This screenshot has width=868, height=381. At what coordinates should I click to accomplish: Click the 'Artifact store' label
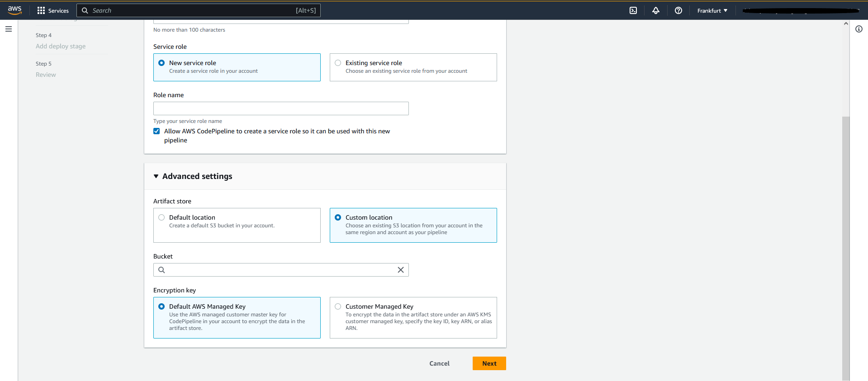[172, 201]
